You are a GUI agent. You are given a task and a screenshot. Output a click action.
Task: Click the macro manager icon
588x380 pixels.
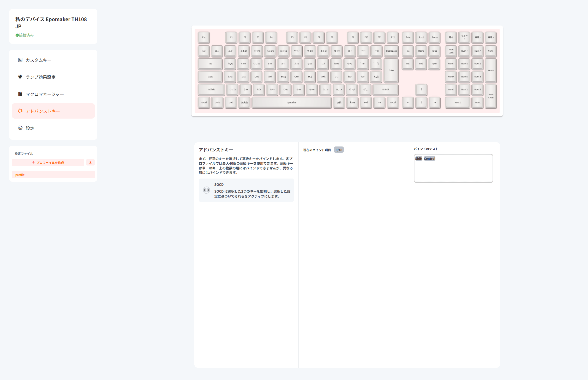20,94
